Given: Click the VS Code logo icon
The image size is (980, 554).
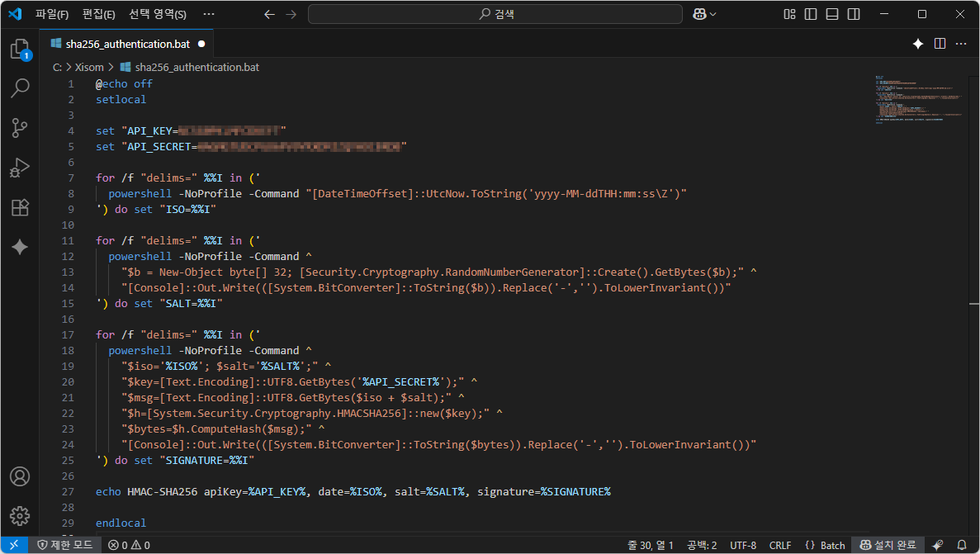Looking at the screenshot, I should click(15, 14).
